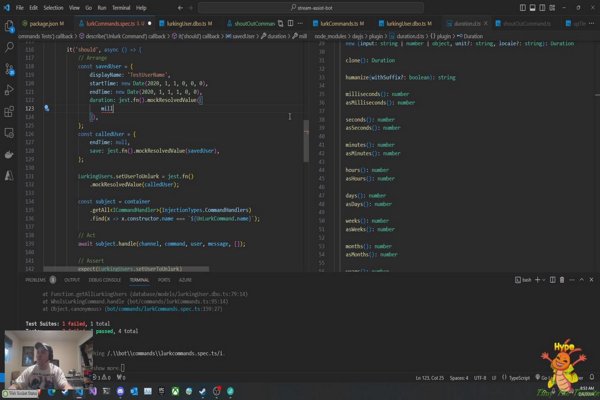Viewport: 600px width, 400px height.
Task: Click 'Spaces: 4' indentation in status bar
Action: (x=459, y=378)
